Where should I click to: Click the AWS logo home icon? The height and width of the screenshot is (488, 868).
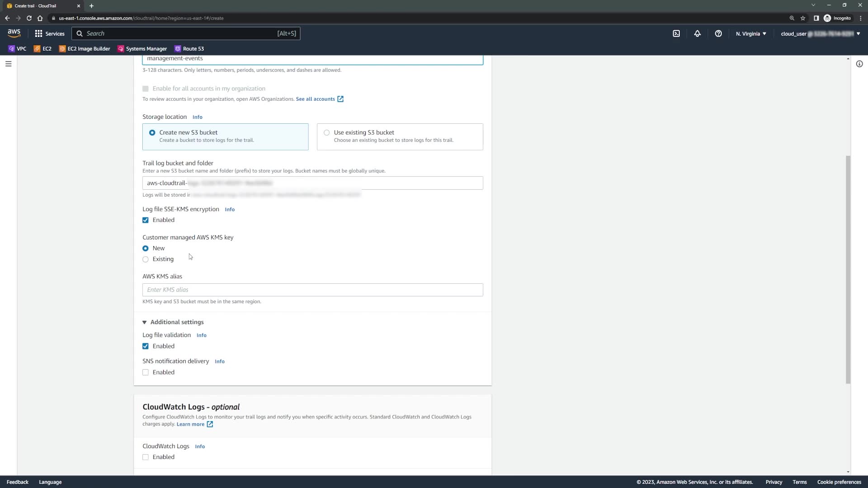coord(14,33)
